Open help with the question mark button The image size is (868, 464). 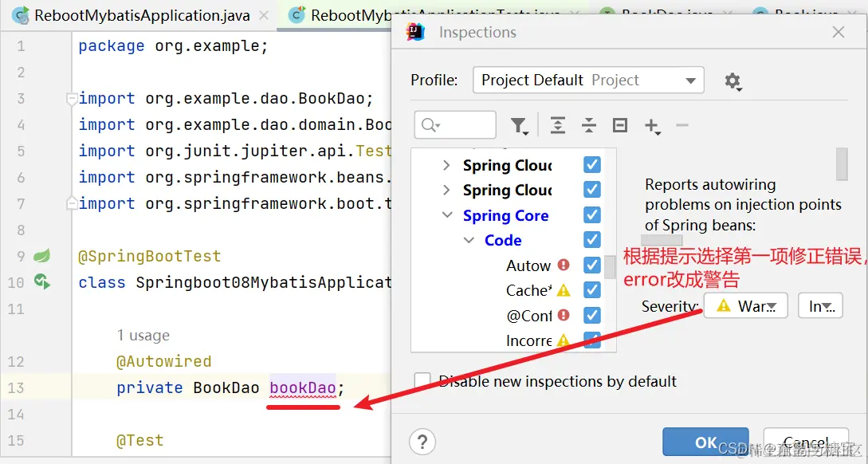coord(422,442)
